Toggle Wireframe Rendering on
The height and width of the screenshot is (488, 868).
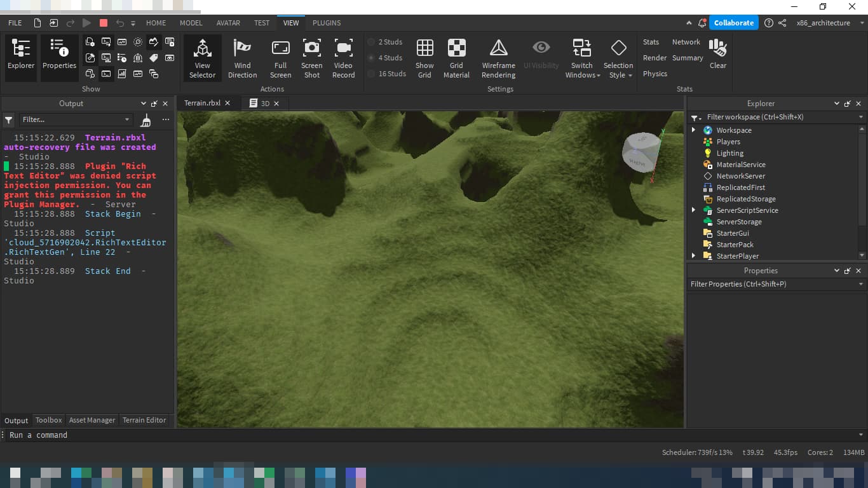(x=498, y=57)
